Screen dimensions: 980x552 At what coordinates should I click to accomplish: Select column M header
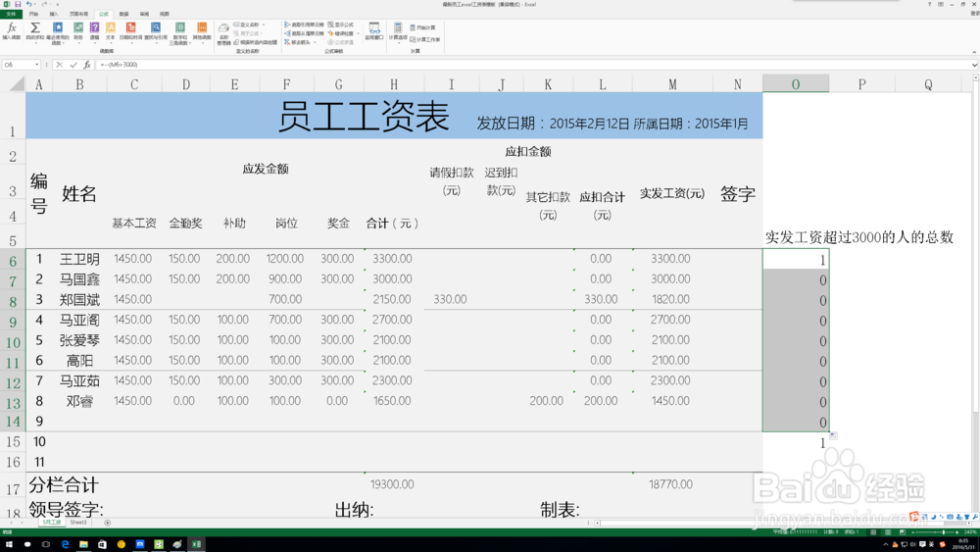point(672,83)
